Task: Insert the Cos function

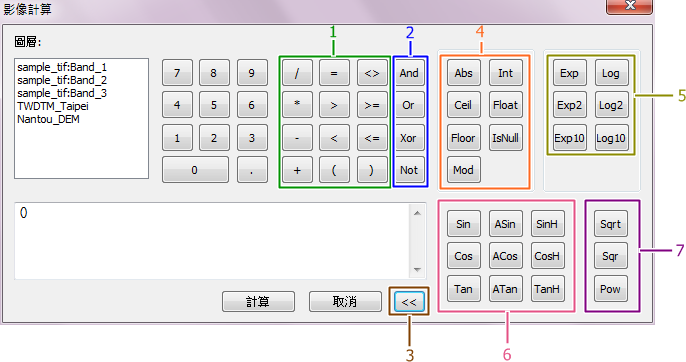Action: (x=464, y=256)
